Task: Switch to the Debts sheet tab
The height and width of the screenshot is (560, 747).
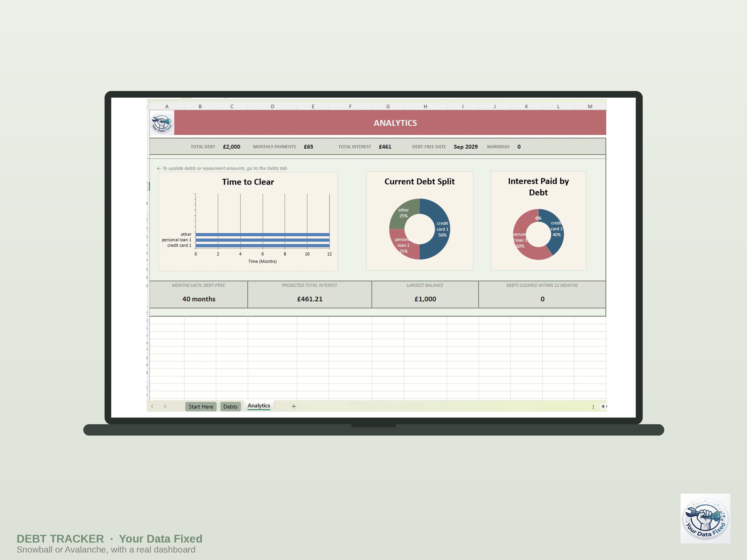Action: coord(230,406)
